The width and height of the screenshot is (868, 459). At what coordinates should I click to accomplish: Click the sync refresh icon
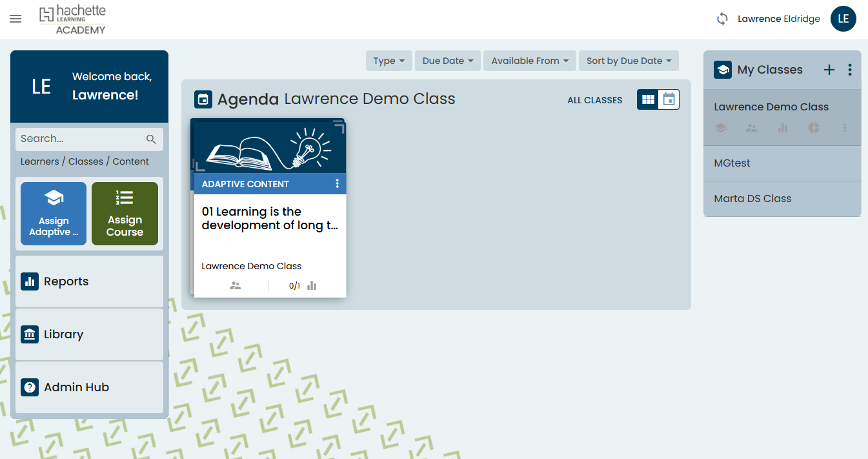coord(722,19)
